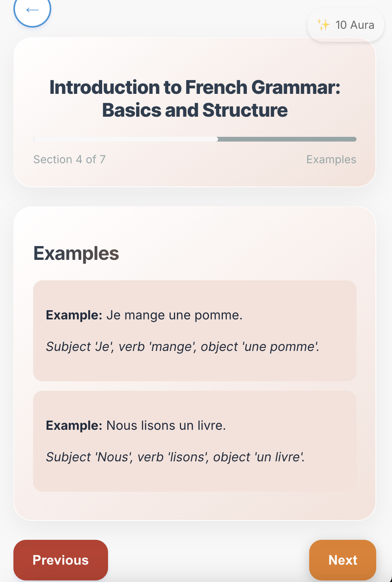The height and width of the screenshot is (582, 392).
Task: Select the sentence 'Je mange une pomme.'
Action: click(x=174, y=315)
